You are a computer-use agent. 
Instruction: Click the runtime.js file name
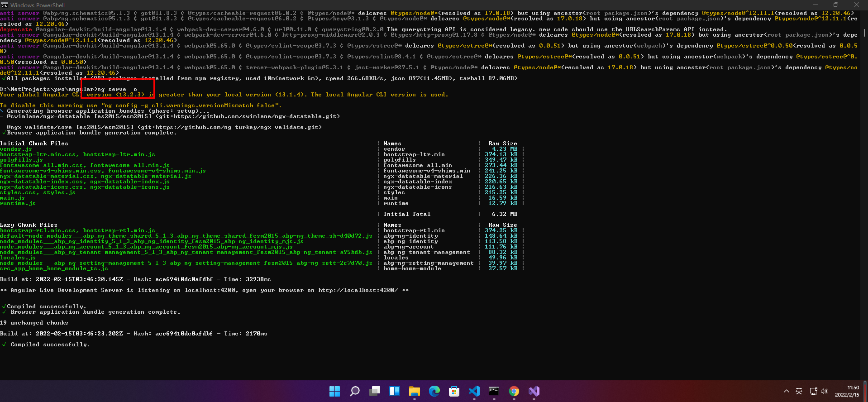point(18,203)
